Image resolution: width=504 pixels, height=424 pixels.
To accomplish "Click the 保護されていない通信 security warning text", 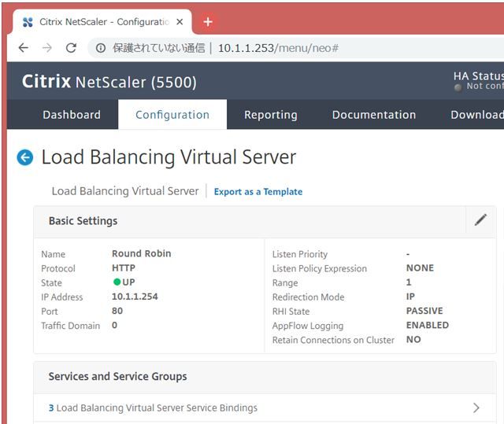I will [158, 48].
